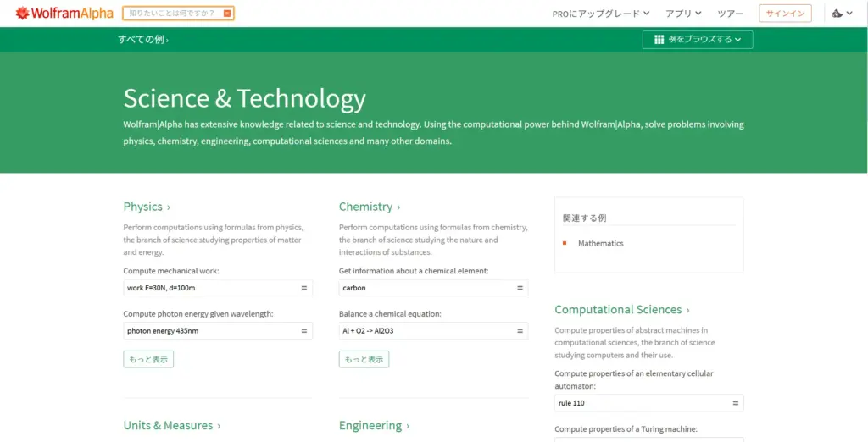Select the 'Al + O2 -> Al2O3' example field

click(x=433, y=331)
